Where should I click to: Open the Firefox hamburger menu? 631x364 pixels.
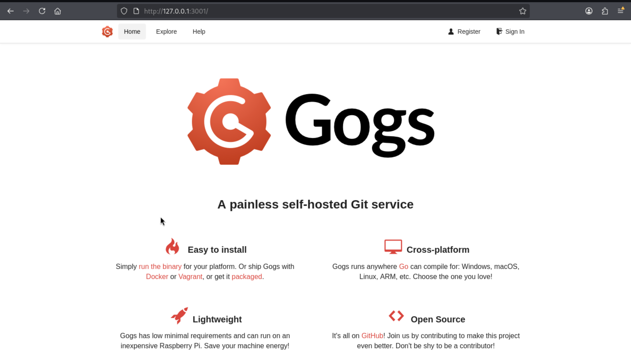620,11
